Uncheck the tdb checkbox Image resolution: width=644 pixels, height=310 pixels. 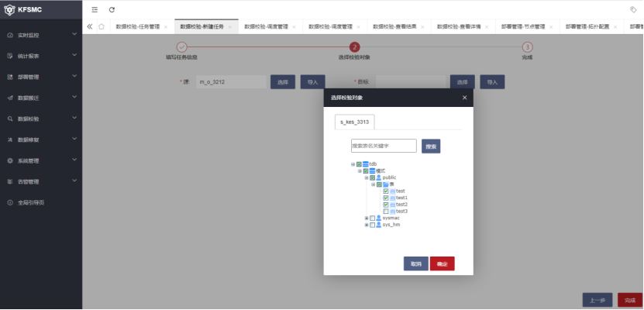pos(360,164)
